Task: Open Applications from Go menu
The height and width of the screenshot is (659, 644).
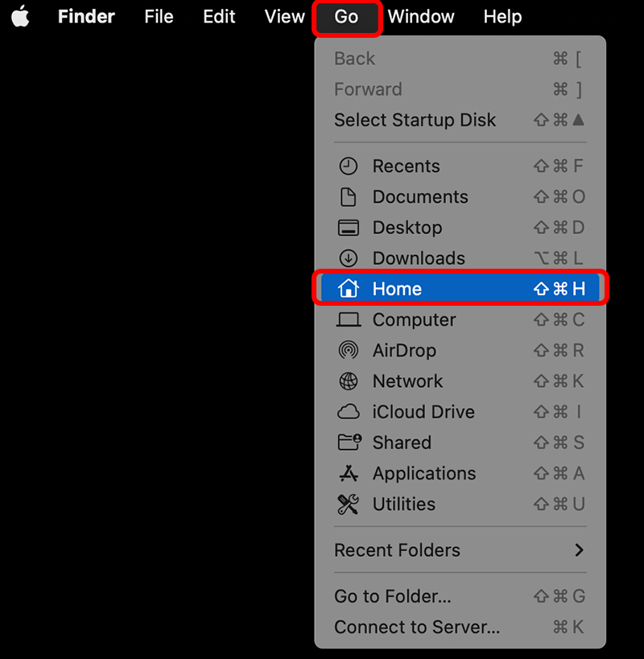Action: (423, 474)
